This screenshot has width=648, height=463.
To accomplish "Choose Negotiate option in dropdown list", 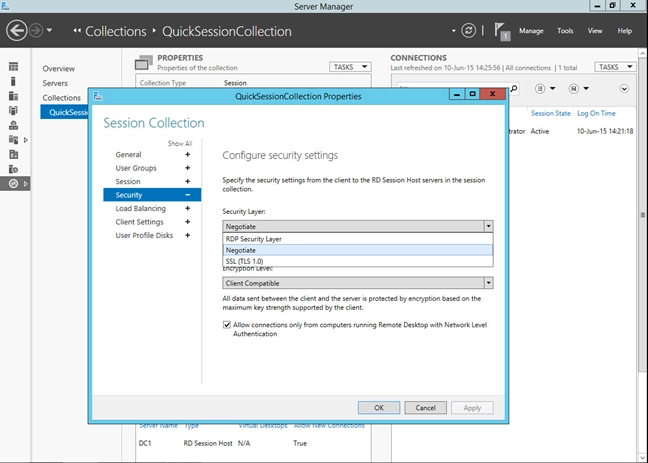I will tap(358, 250).
